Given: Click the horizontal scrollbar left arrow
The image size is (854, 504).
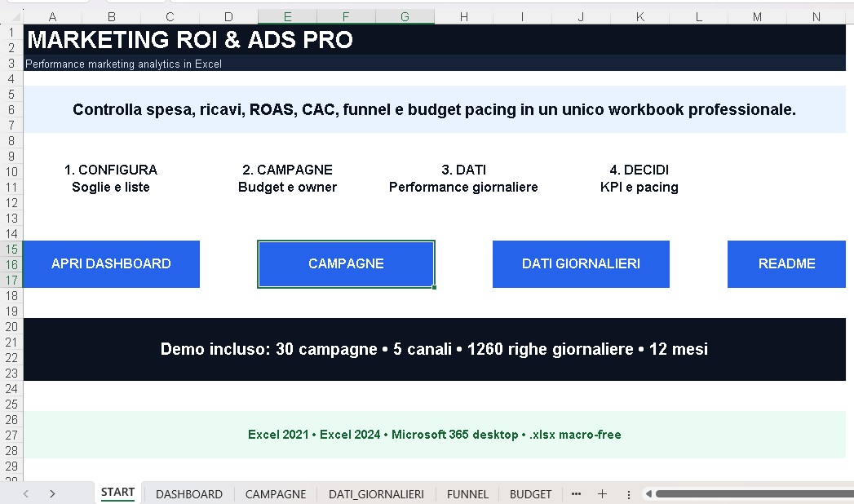Looking at the screenshot, I should click(x=648, y=494).
